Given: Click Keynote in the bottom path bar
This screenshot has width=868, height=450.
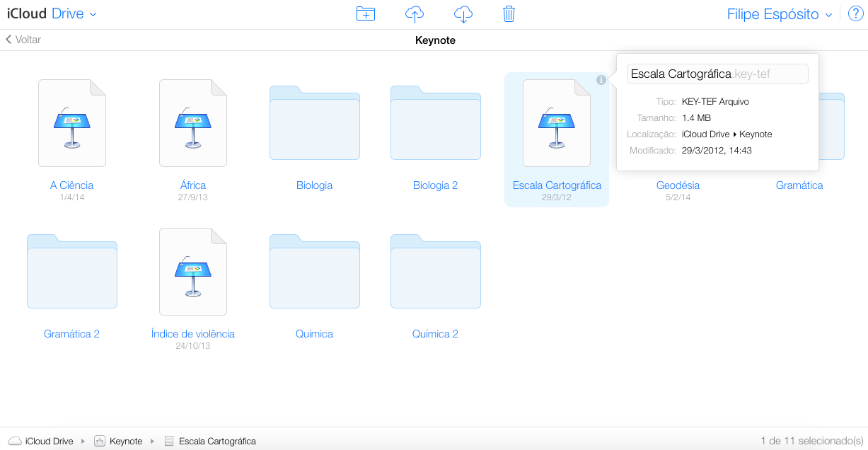Looking at the screenshot, I should pos(118,441).
